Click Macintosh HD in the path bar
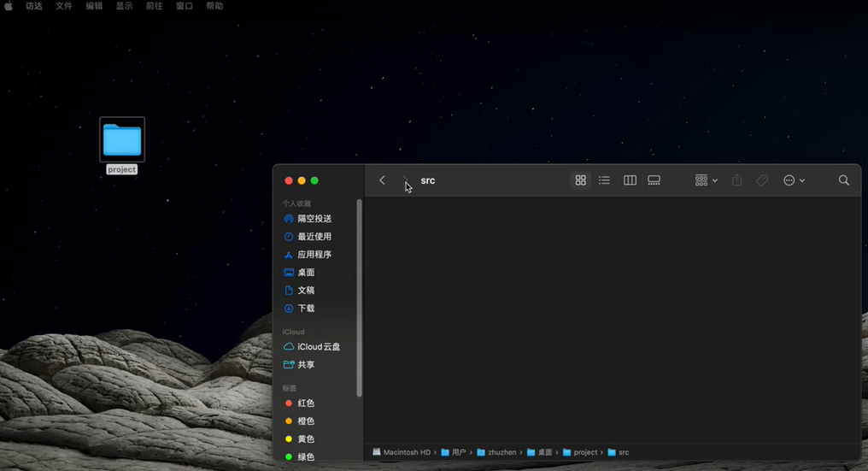This screenshot has height=471, width=868. click(406, 452)
